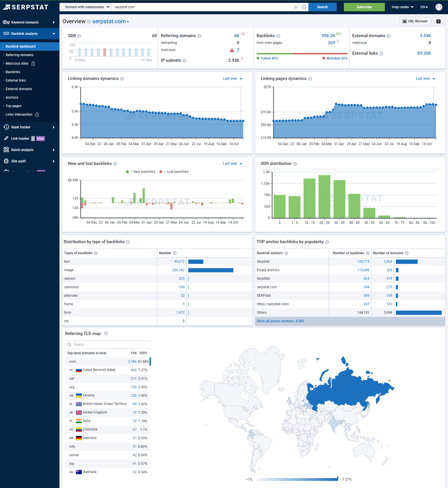Image resolution: width=448 pixels, height=488 pixels.
Task: Open Last year dropdown for New and lost backlinks
Action: point(233,164)
